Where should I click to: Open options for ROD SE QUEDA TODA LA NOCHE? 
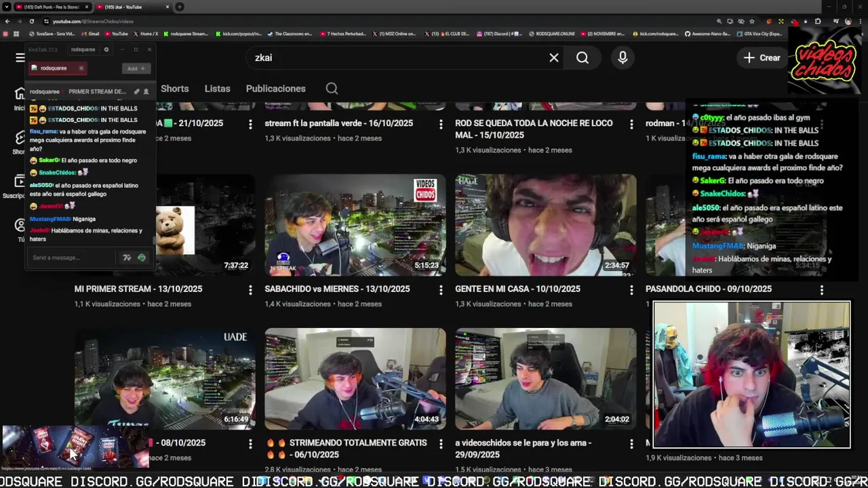click(631, 124)
